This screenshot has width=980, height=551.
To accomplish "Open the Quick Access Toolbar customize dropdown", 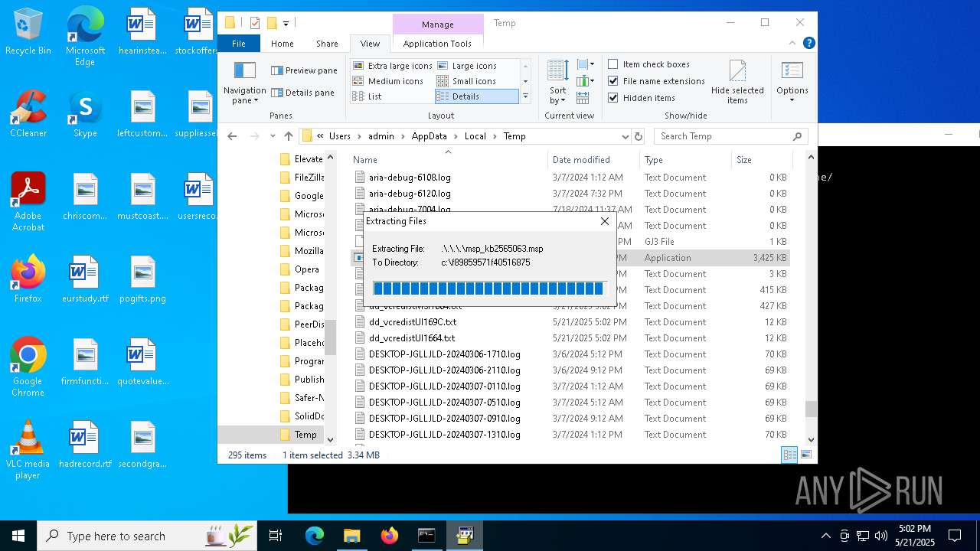I will point(286,24).
